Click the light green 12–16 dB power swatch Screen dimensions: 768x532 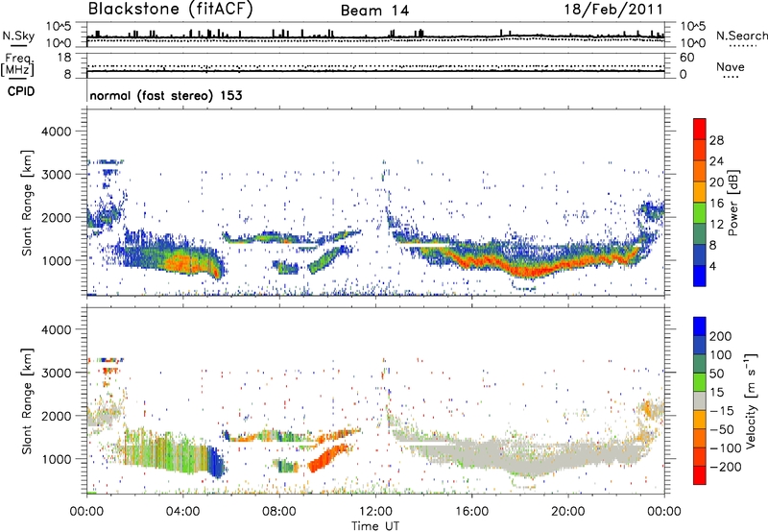700,212
